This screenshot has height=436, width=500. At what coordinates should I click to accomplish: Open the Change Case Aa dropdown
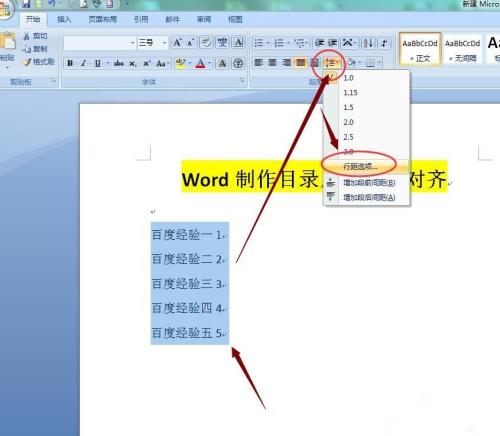point(163,63)
